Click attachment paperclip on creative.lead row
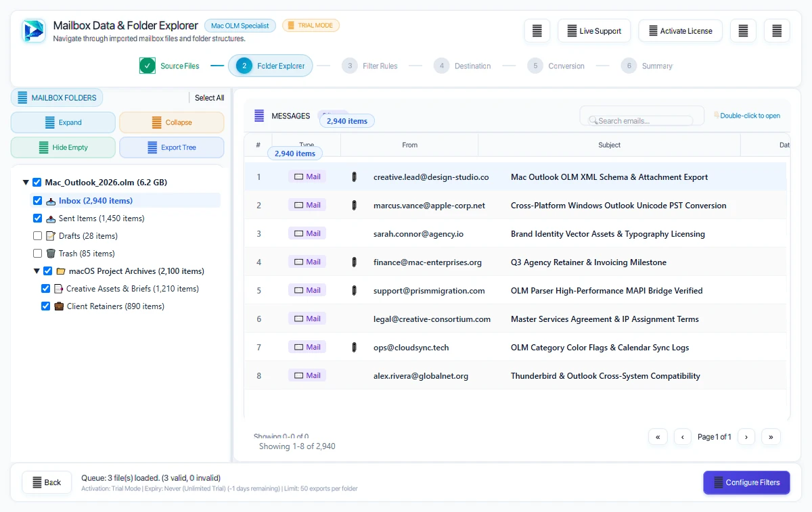 353,177
